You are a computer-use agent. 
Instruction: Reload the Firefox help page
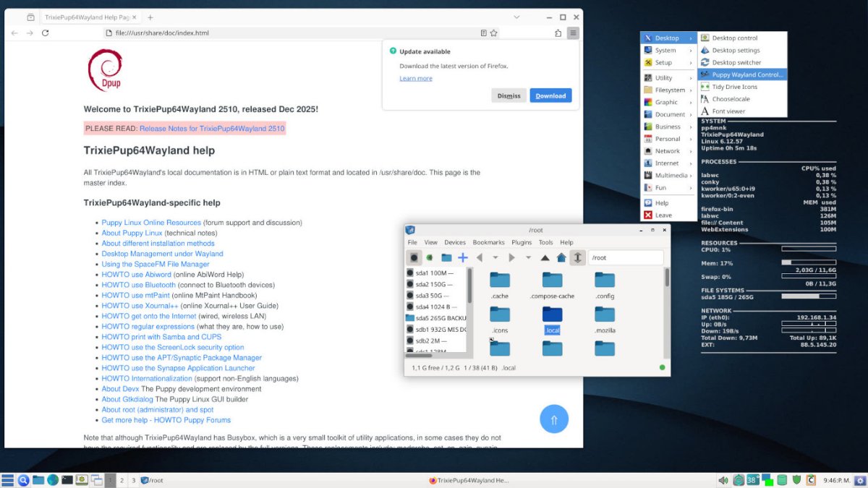point(46,33)
